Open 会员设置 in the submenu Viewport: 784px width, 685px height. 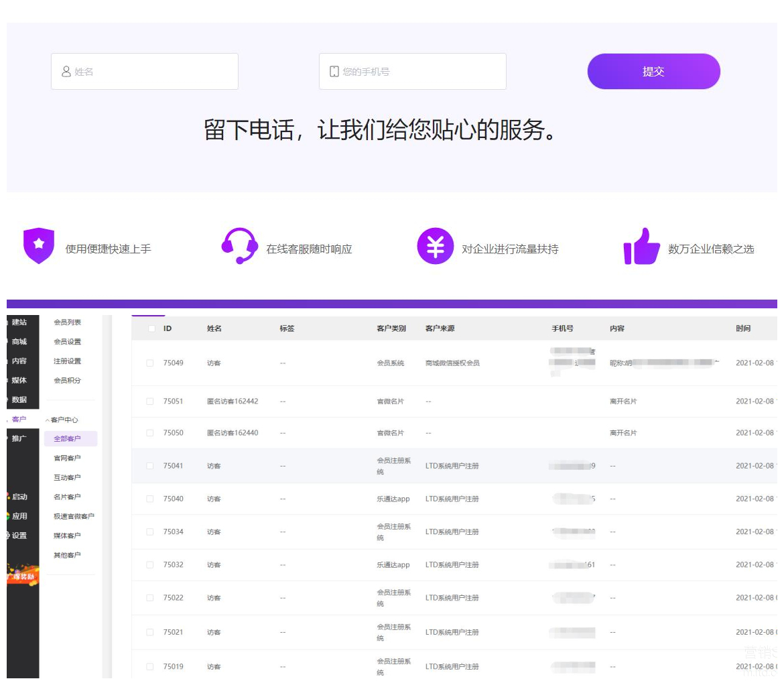(67, 342)
